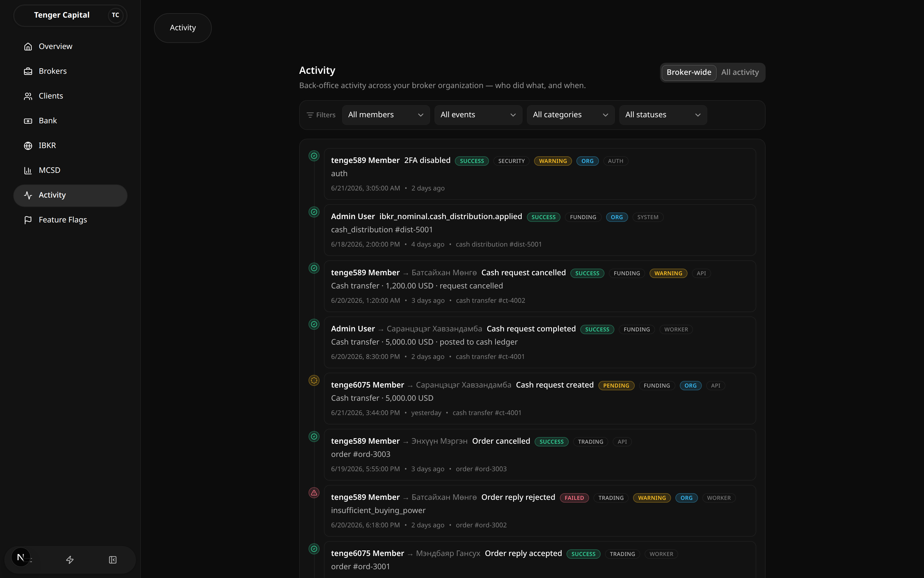The height and width of the screenshot is (578, 924).
Task: Click the status icon beside Order reply accepted
Action: coord(314,549)
